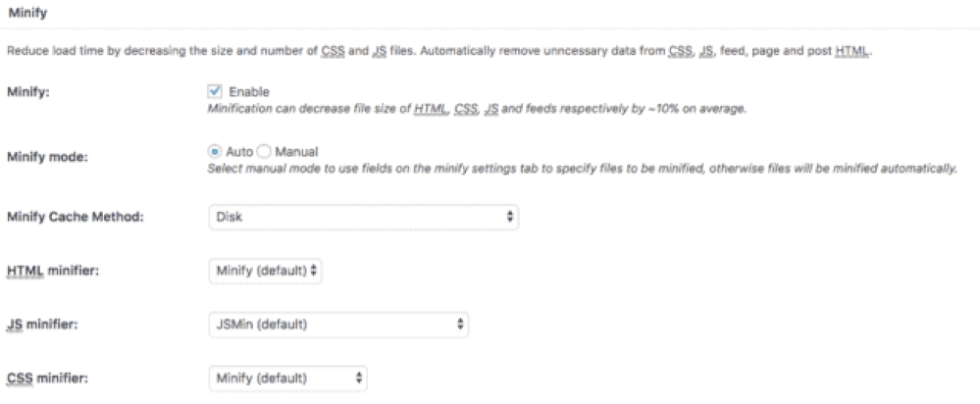Image resolution: width=980 pixels, height=404 pixels.
Task: Click the 'Minify Cache Method:' row label
Action: point(75,217)
